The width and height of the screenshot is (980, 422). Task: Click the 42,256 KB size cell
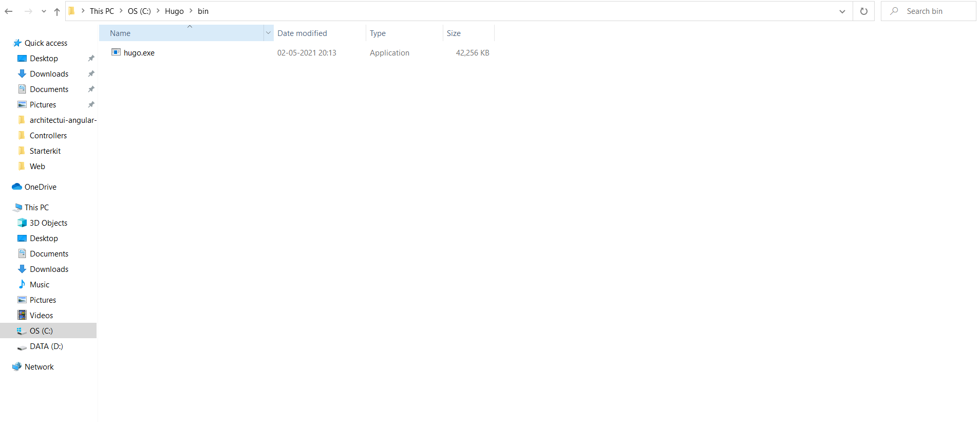473,52
